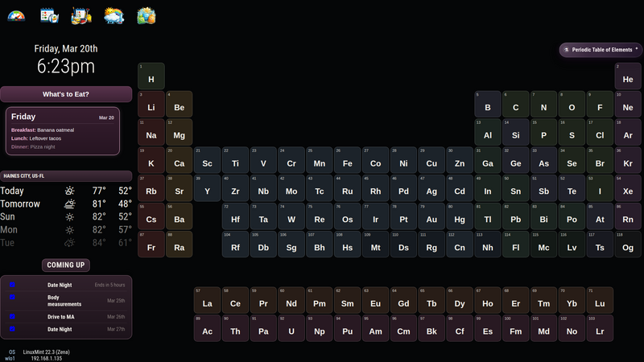Screen dimensions: 644x362
Task: Open the weather sun and rainbow icon
Action: [x=114, y=16]
